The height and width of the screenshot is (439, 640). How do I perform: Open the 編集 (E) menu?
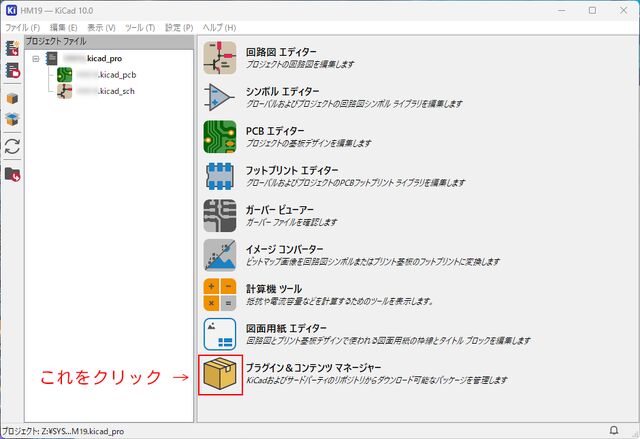pos(63,27)
